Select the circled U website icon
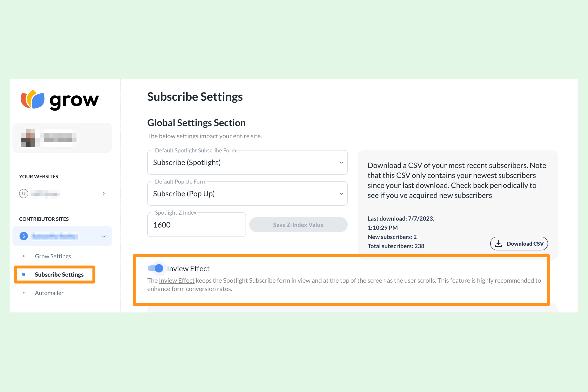 tap(24, 193)
